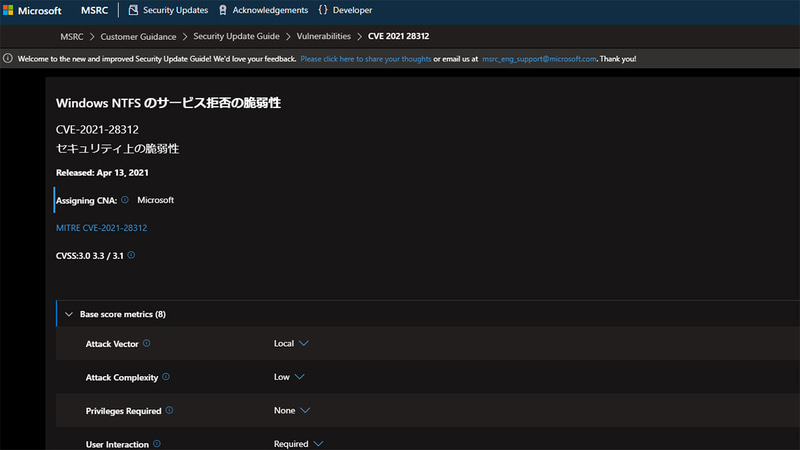Open 'Please click here to share your thoughts' link
This screenshot has height=450, width=800.
coord(365,59)
